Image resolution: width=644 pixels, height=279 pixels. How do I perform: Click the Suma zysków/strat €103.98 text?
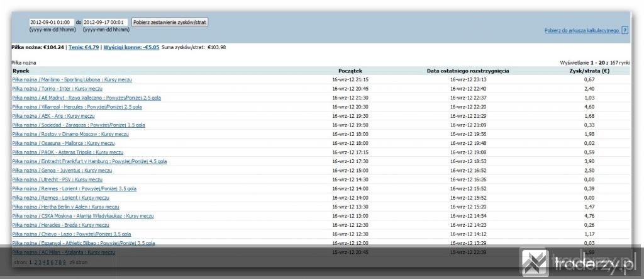194,47
